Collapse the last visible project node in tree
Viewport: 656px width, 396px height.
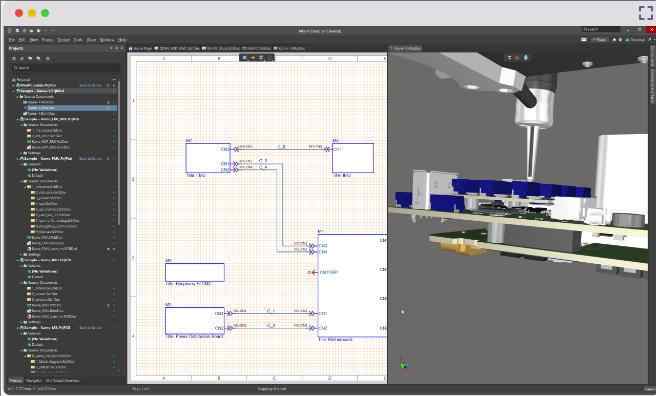pyautogui.click(x=18, y=328)
